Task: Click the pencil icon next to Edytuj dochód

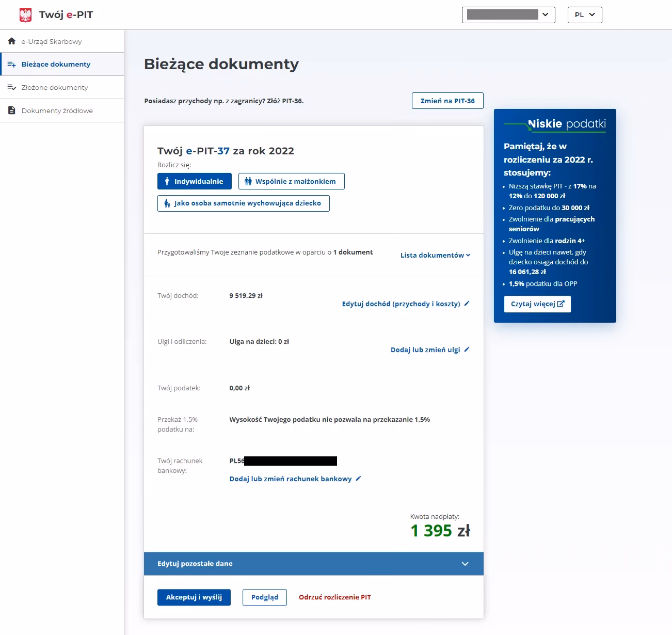Action: coord(467,304)
